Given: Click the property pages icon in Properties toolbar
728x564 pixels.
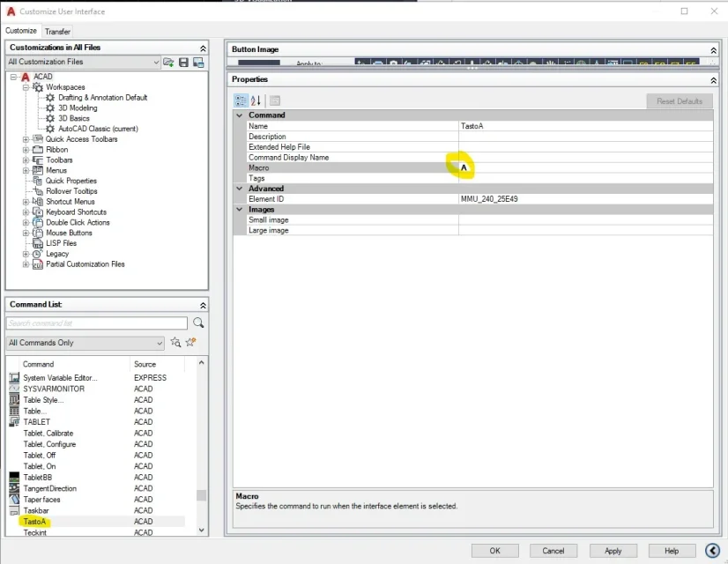Looking at the screenshot, I should (x=275, y=100).
